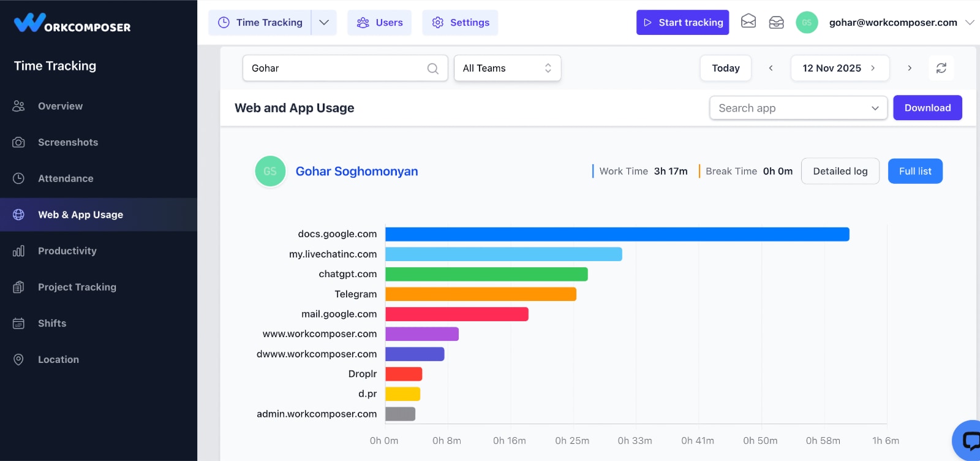Click the d.pr yellow bar
This screenshot has width=980, height=461.
[402, 394]
